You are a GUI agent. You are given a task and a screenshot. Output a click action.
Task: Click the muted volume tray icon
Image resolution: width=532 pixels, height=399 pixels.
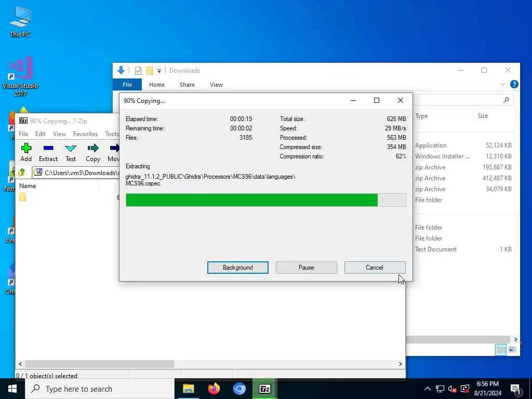[x=452, y=389]
